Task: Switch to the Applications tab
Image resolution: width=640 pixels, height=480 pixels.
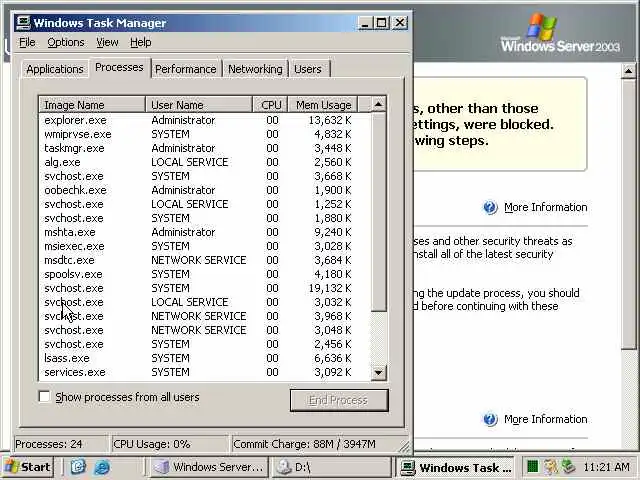Action: coord(55,69)
